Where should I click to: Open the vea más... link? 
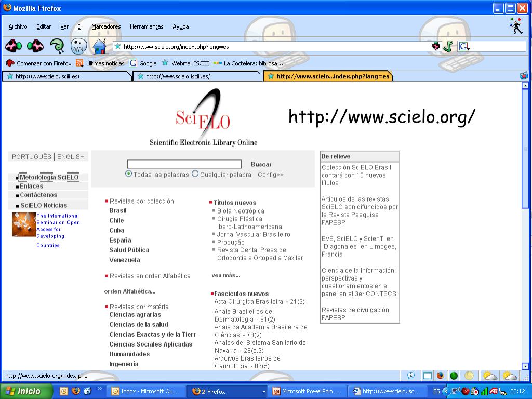tap(225, 275)
